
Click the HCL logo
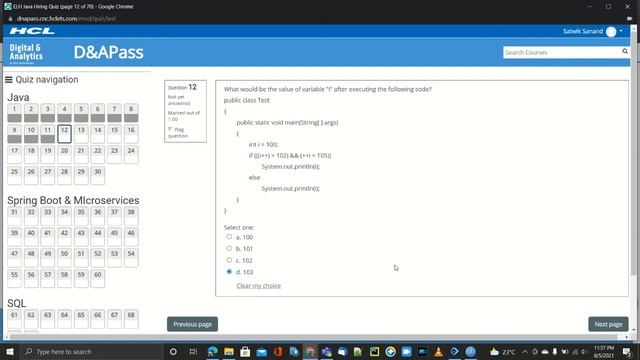pyautogui.click(x=32, y=31)
